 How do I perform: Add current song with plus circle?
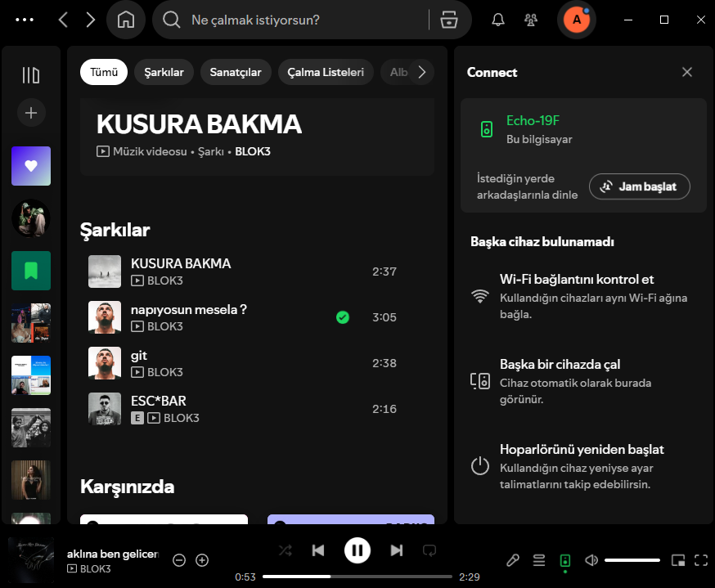point(202,559)
